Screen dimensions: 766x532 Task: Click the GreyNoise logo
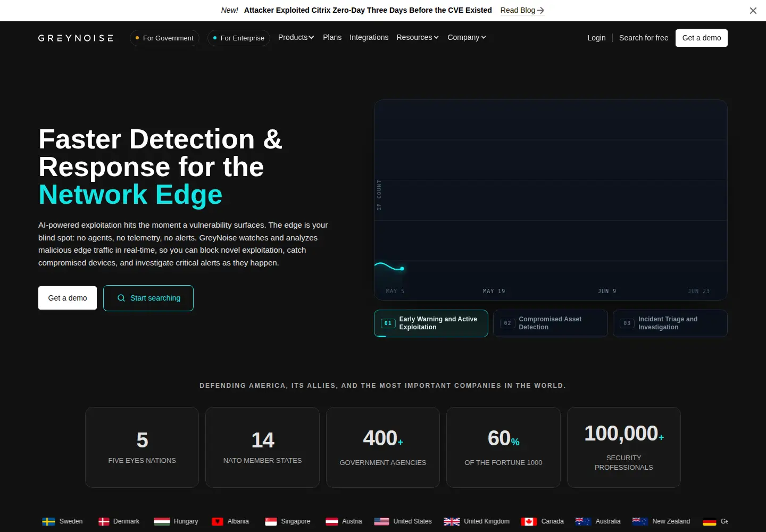coord(76,38)
